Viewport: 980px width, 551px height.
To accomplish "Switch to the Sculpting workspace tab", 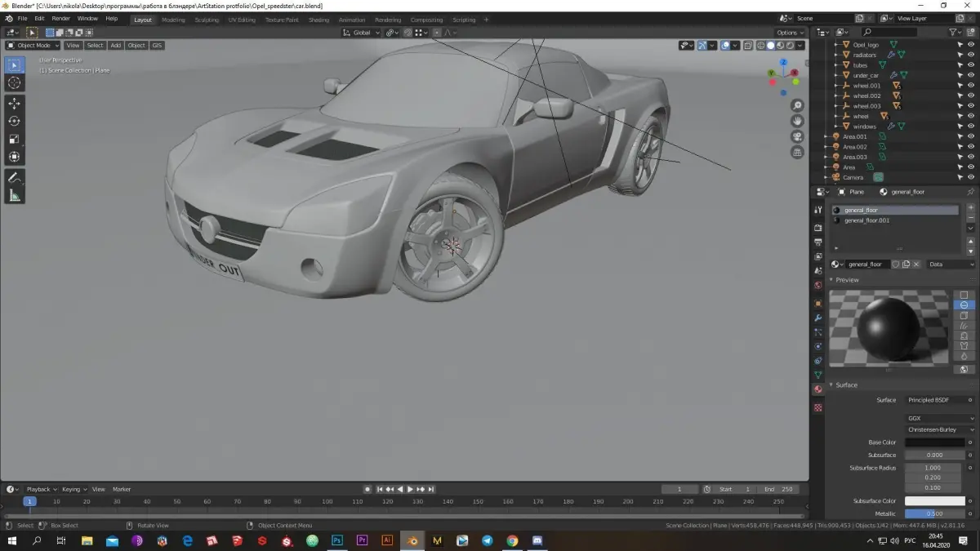I will 208,20.
